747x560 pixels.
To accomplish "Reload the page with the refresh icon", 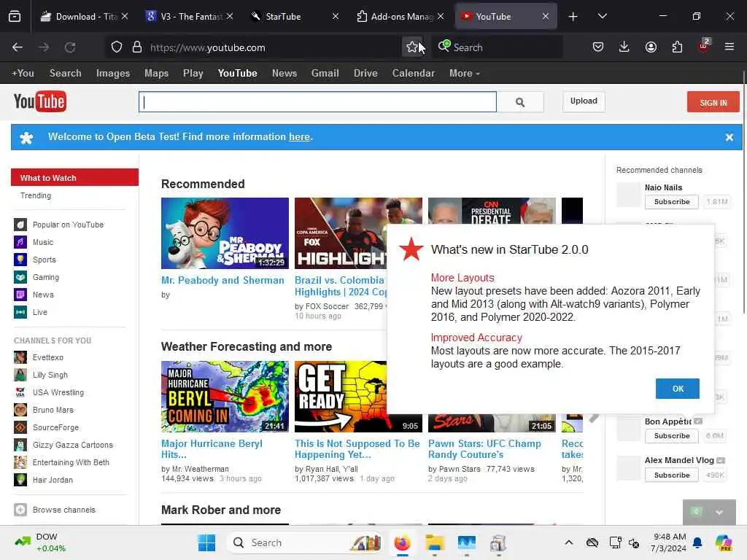I will pos(70,47).
